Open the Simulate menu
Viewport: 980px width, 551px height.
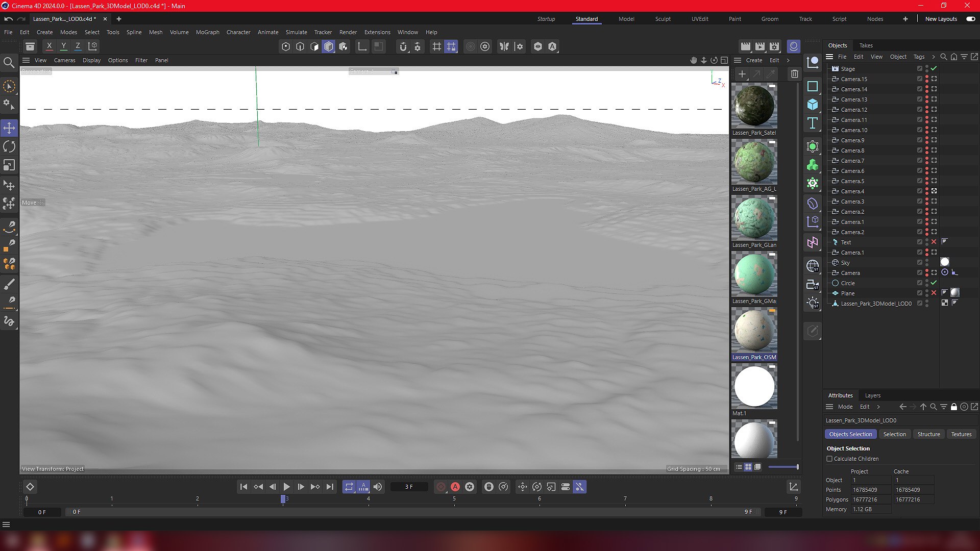click(x=297, y=32)
